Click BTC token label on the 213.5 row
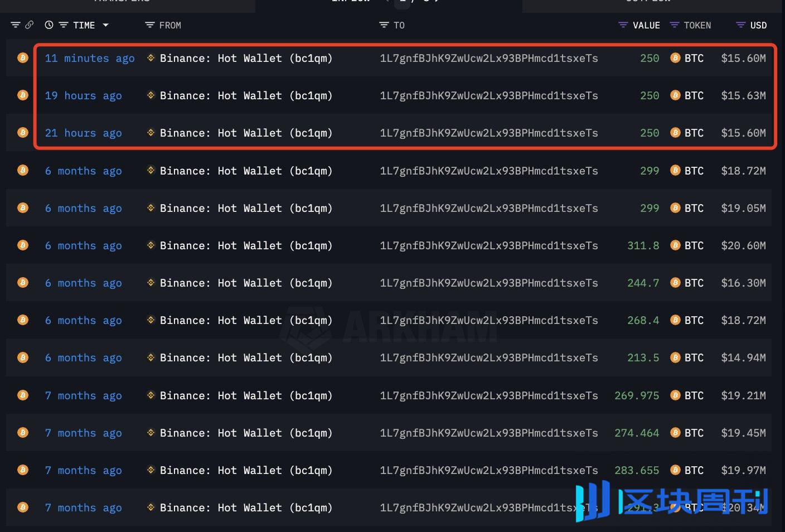 [694, 357]
